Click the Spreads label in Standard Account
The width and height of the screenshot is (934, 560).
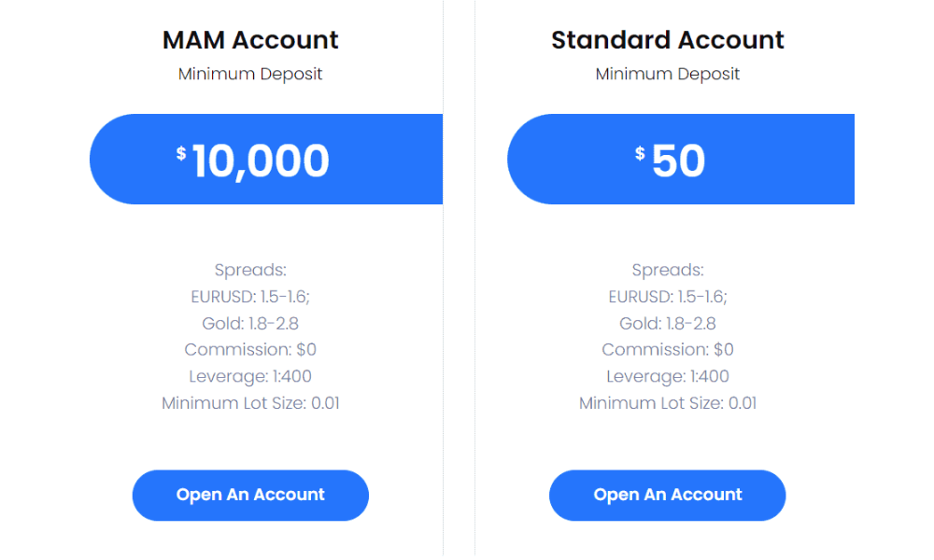(x=667, y=271)
